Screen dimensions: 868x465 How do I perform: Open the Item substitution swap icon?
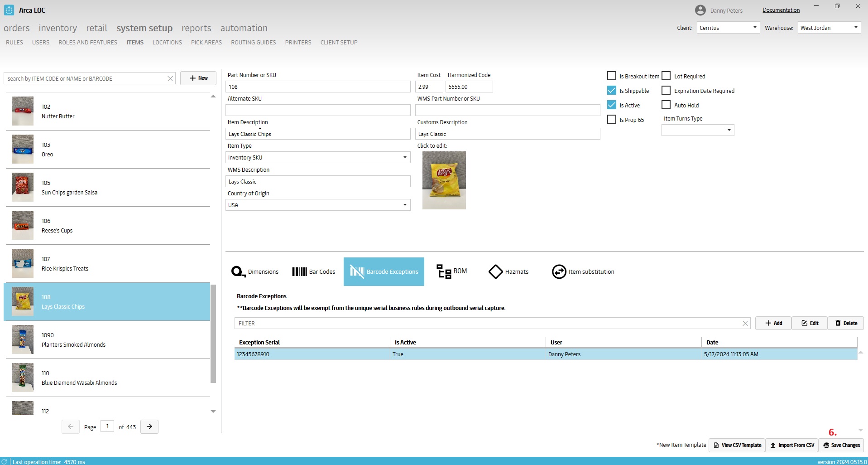coord(559,271)
